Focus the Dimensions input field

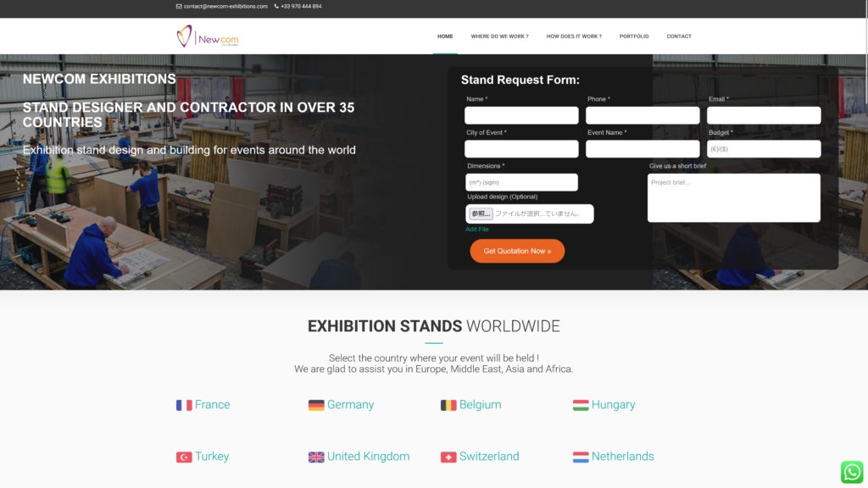point(521,182)
